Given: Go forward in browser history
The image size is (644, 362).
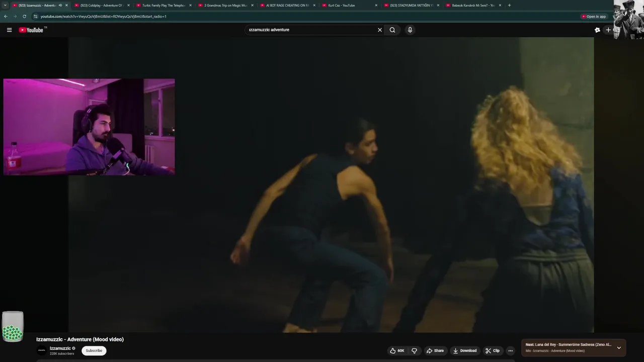Looking at the screenshot, I should [x=15, y=16].
